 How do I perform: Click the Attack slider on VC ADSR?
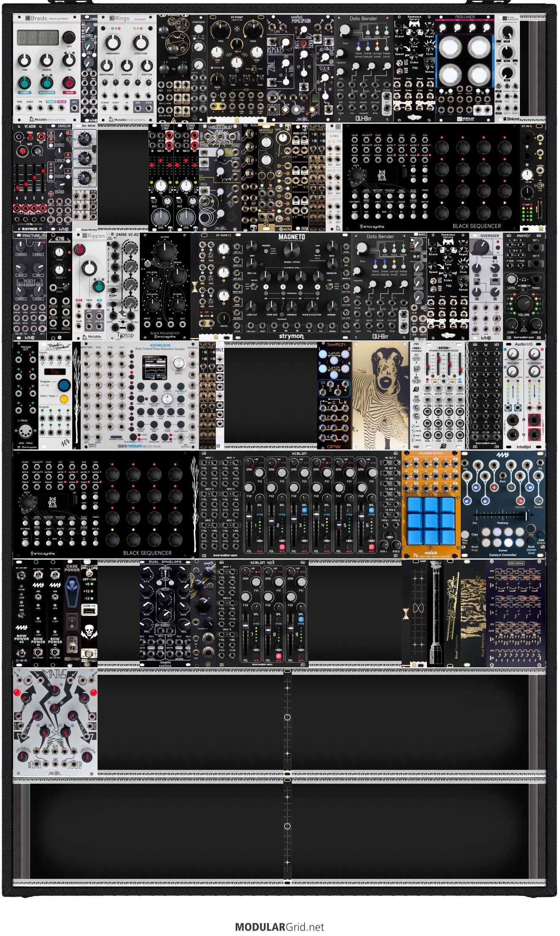point(18,182)
